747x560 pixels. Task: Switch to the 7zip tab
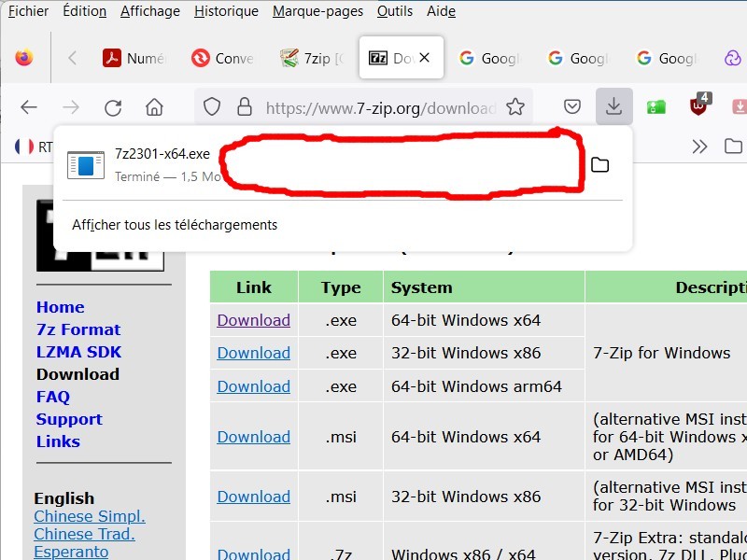pos(313,58)
